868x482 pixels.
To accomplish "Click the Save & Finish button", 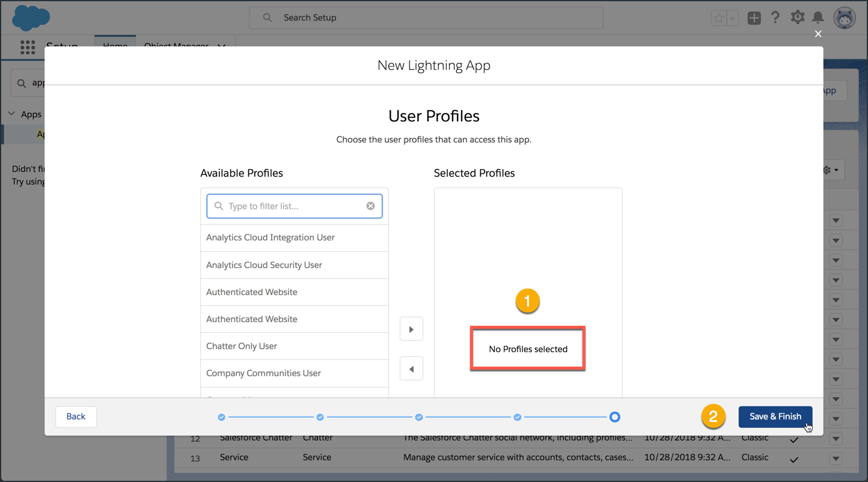I will point(775,416).
